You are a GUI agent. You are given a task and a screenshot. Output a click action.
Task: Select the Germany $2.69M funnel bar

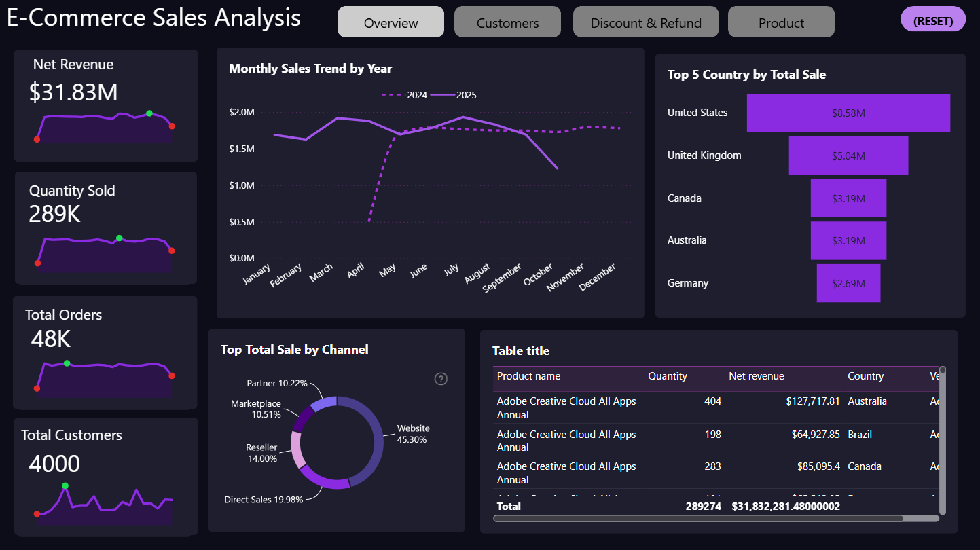848,283
